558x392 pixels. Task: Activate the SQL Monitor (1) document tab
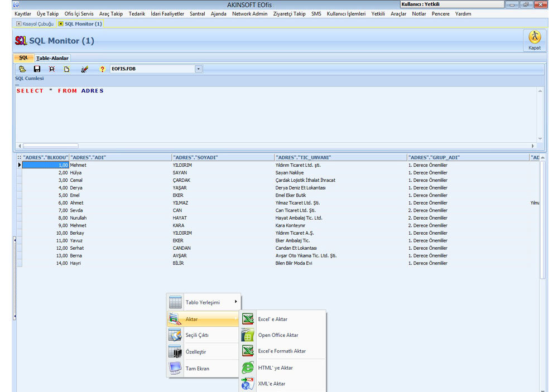83,24
